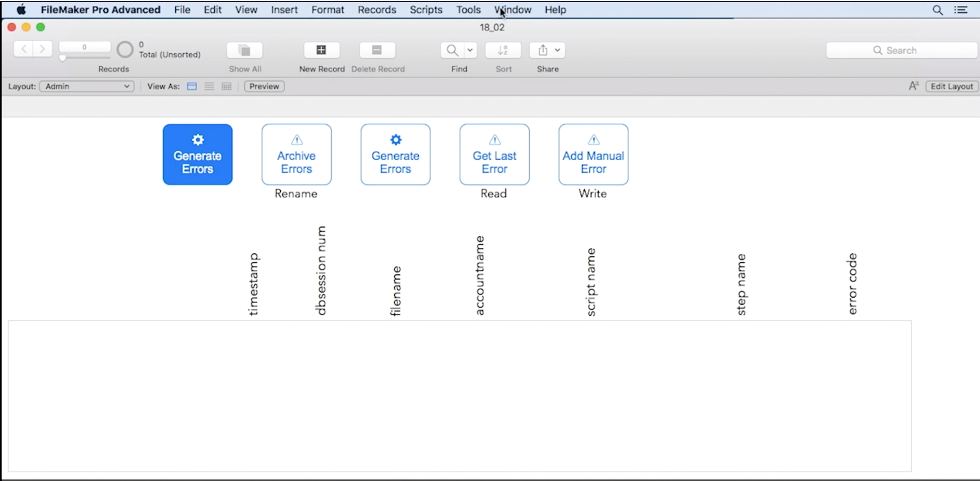Expand the Share options arrow
The width and height of the screenshot is (980, 481).
(558, 50)
